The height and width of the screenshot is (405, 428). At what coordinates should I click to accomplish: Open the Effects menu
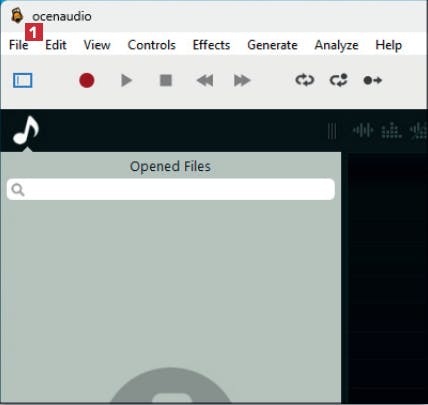(x=211, y=45)
